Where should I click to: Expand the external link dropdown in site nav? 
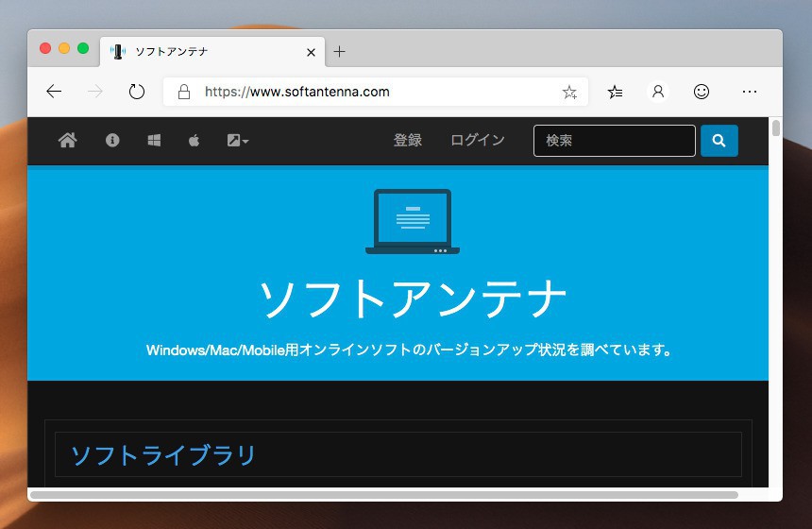pos(238,141)
